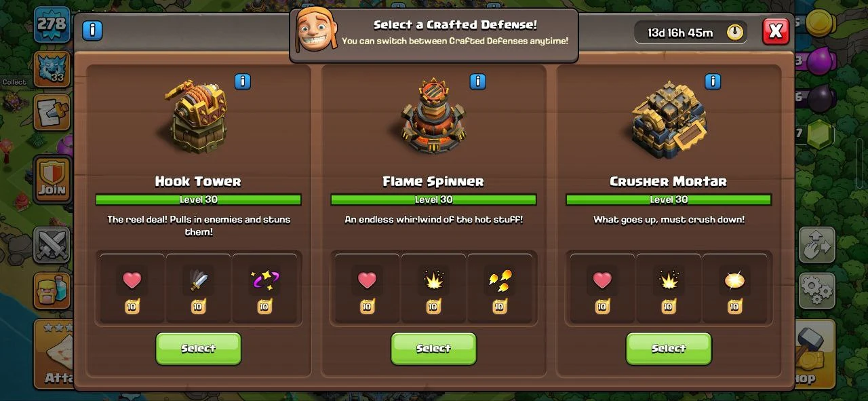Click the Flame Spinner building image
This screenshot has height=401, width=868.
point(433,117)
